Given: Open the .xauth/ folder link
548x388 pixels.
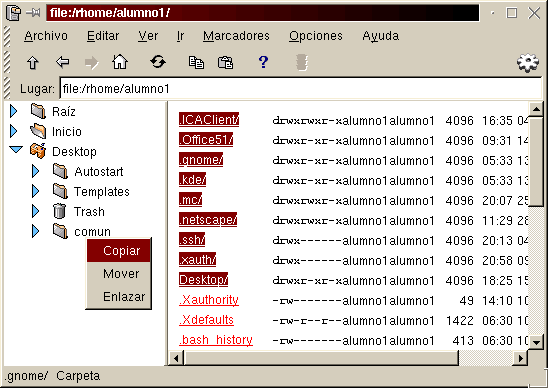Looking at the screenshot, I should 197,260.
